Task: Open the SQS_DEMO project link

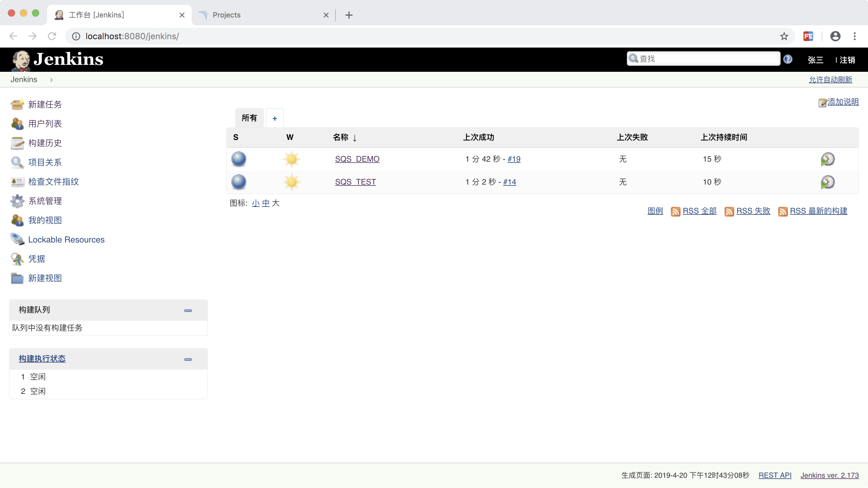Action: click(357, 159)
